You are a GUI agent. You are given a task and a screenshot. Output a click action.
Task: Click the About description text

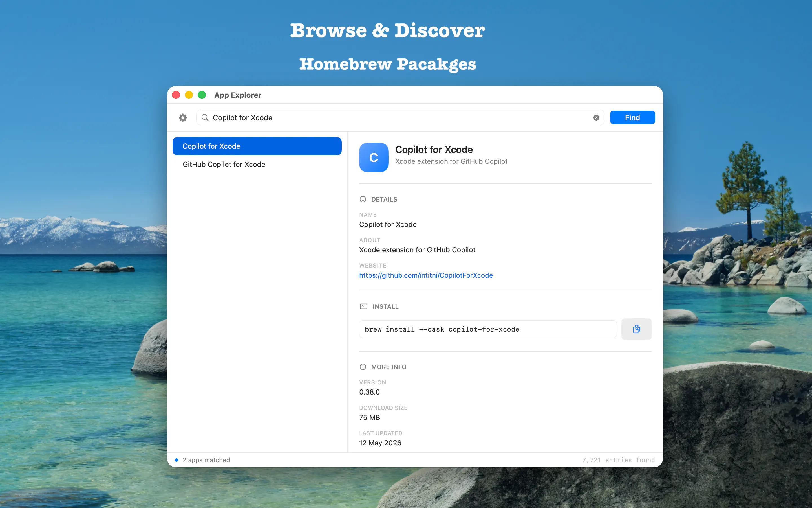(x=417, y=250)
